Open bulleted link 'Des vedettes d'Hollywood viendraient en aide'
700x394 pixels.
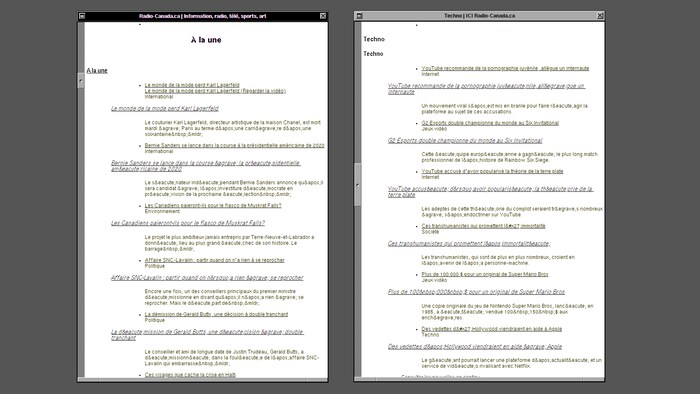(x=492, y=329)
